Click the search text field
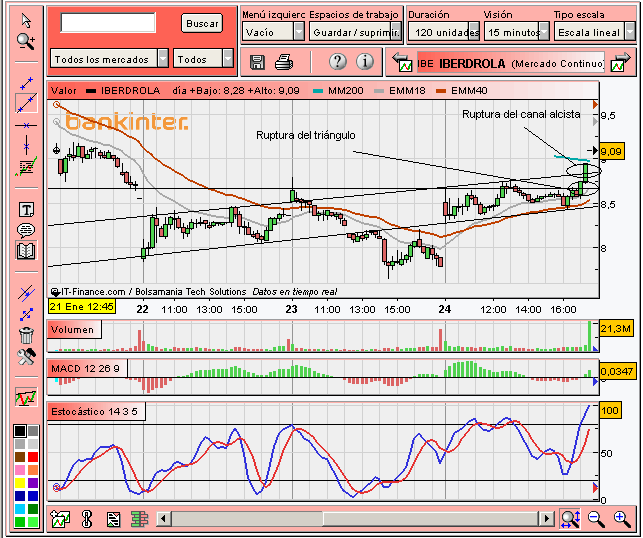Screen dimensions: 643x538 pyautogui.click(x=108, y=23)
